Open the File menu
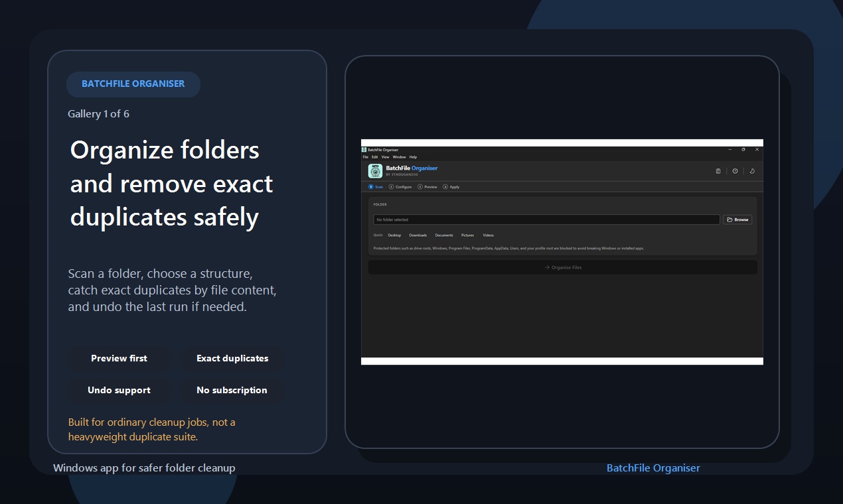 (x=365, y=157)
